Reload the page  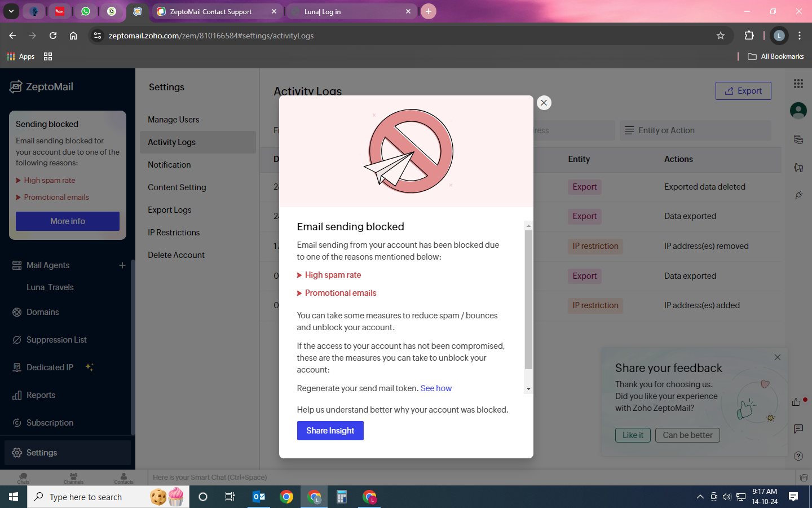[53, 36]
